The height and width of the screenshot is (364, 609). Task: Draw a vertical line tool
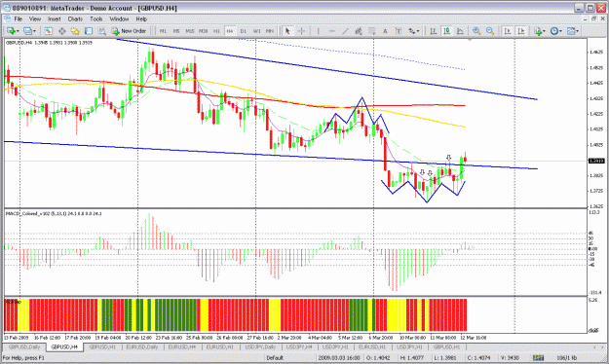point(318,31)
